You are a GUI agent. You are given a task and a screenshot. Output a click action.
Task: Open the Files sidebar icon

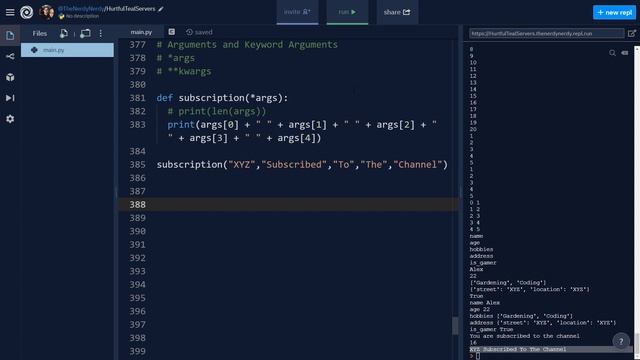pos(10,35)
